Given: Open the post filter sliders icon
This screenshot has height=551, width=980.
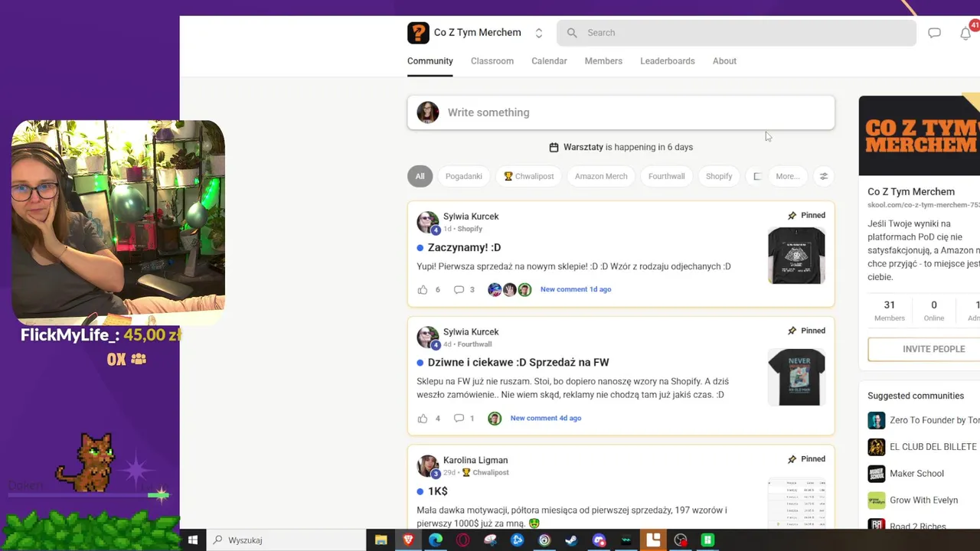Looking at the screenshot, I should pos(824,176).
